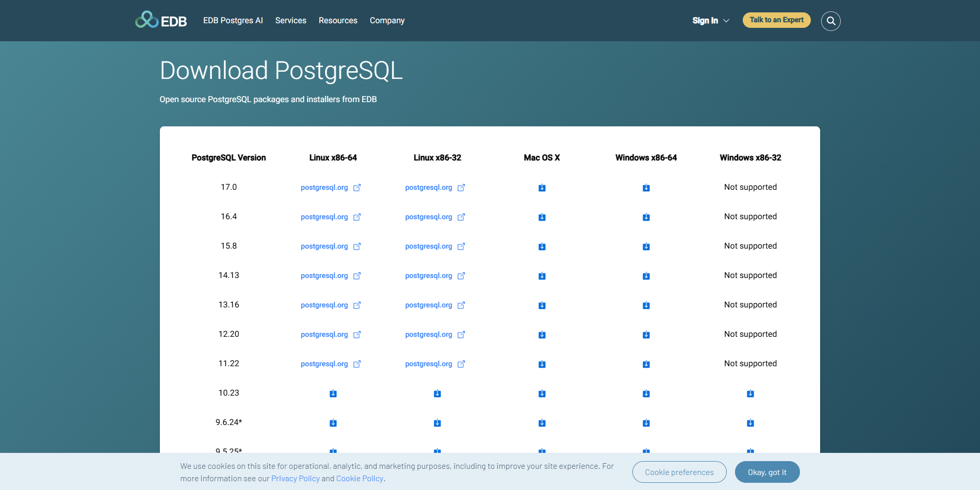980x490 pixels.
Task: Download PostgreSQL 16.4 for Mac OS X
Action: [x=542, y=217]
